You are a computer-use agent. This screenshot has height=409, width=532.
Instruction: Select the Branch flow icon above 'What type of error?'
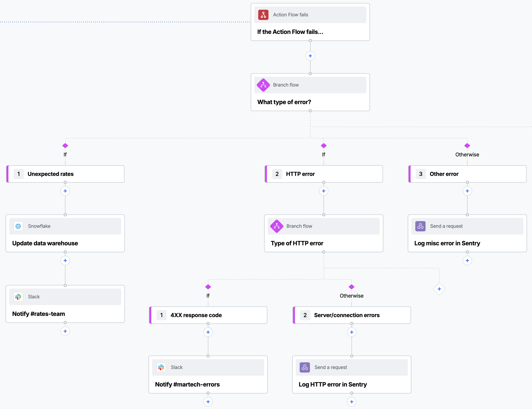263,85
